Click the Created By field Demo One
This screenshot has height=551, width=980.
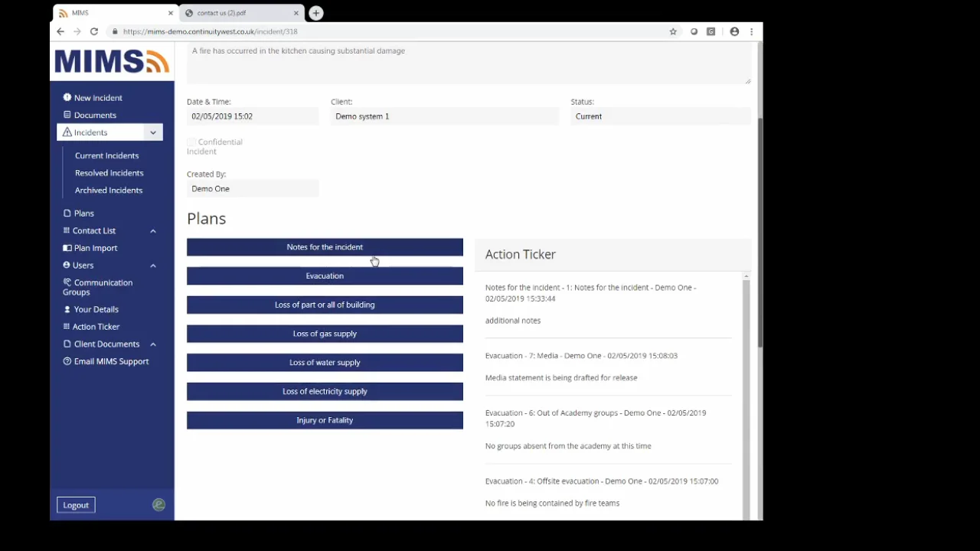[253, 189]
